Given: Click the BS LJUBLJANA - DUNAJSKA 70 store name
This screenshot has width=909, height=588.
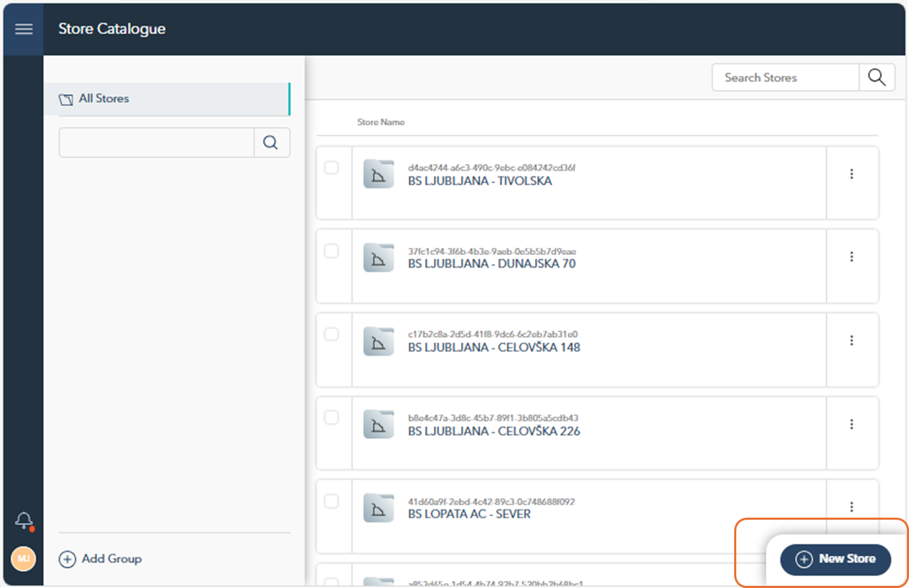Looking at the screenshot, I should [492, 264].
